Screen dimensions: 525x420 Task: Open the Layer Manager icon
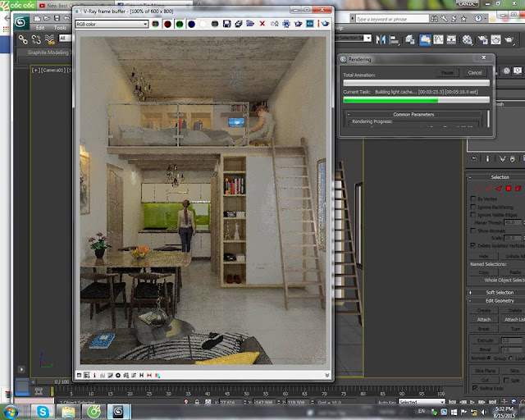tap(410, 40)
